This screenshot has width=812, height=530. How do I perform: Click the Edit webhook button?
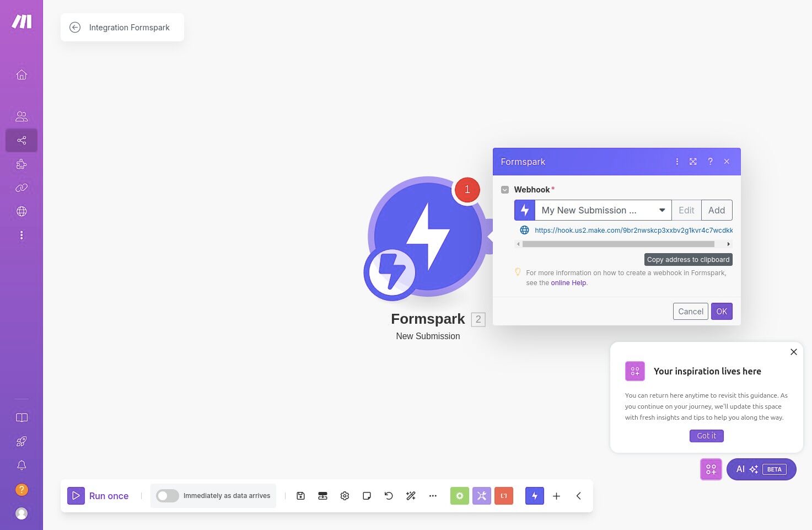(x=686, y=210)
